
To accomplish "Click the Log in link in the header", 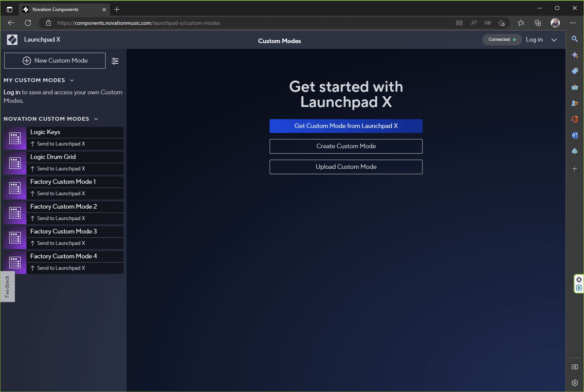I will pos(534,40).
